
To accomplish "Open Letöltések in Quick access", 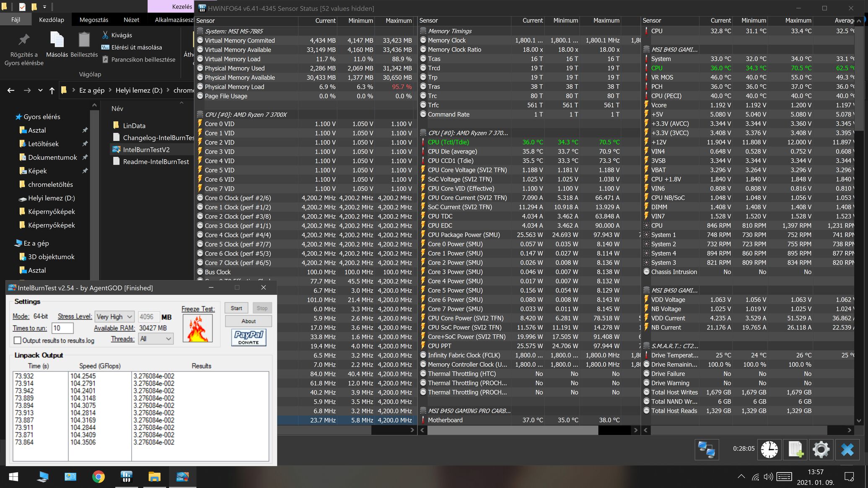I will click(x=43, y=144).
